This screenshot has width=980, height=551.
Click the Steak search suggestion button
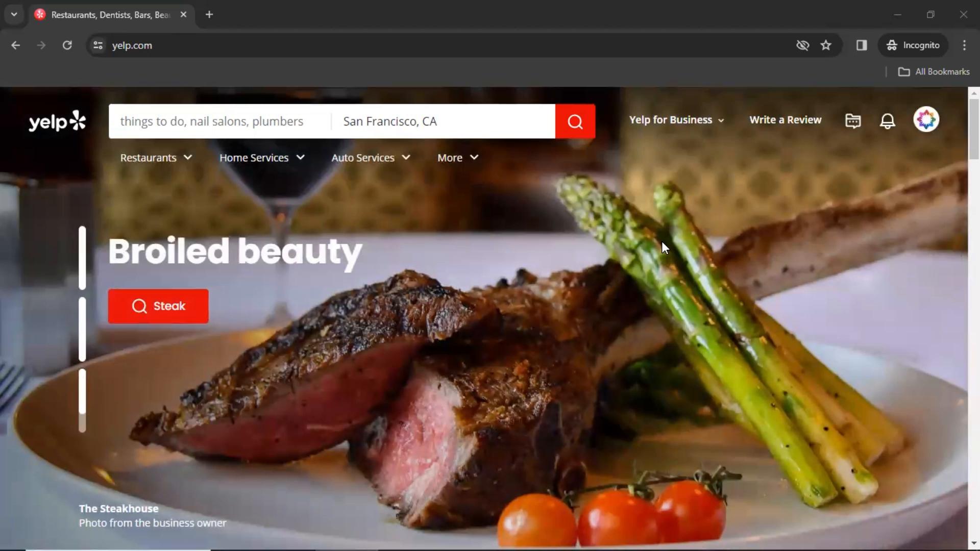158,306
